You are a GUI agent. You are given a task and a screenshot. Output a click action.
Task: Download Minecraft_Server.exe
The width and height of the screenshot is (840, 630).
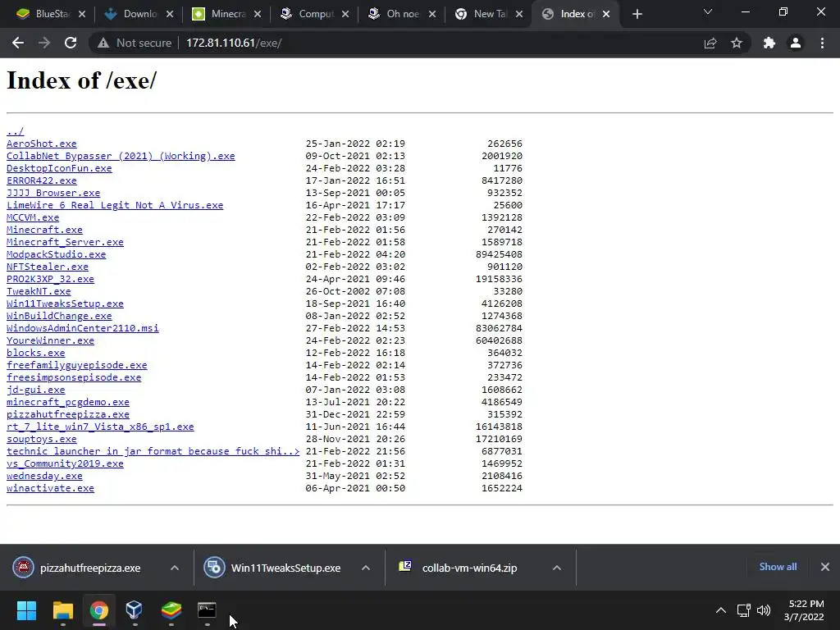click(x=65, y=242)
